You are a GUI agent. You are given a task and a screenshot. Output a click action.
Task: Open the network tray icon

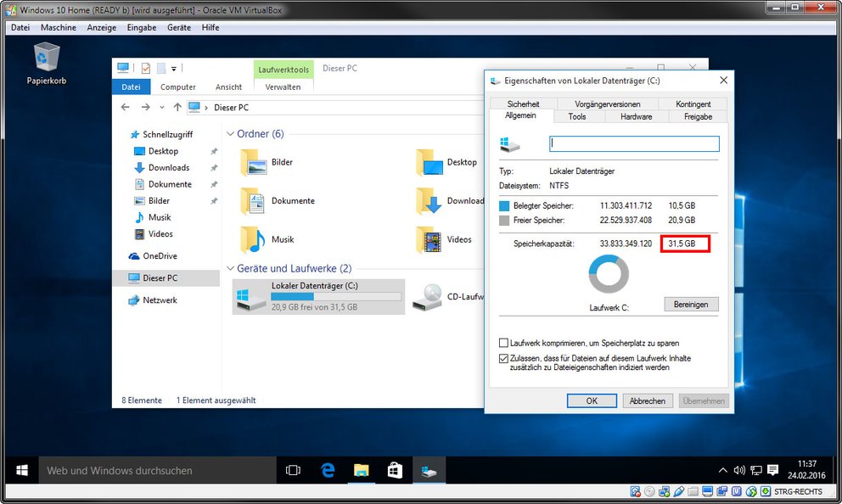[x=756, y=470]
